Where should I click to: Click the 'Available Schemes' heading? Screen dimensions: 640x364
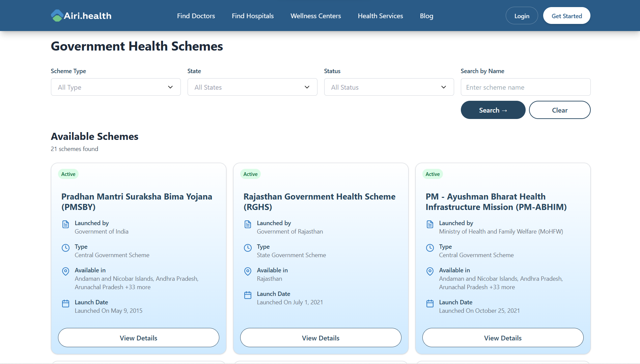[94, 136]
